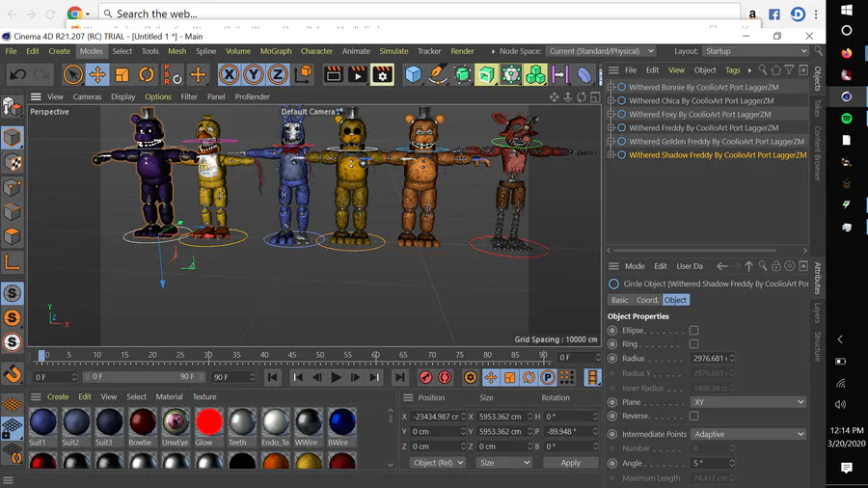
Task: Open the Plane XY dropdown
Action: coord(748,402)
